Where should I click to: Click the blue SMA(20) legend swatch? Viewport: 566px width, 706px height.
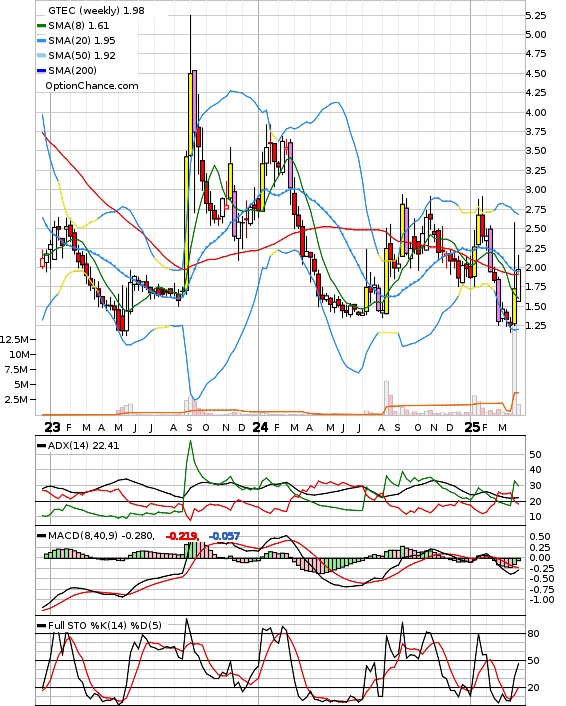[41, 41]
